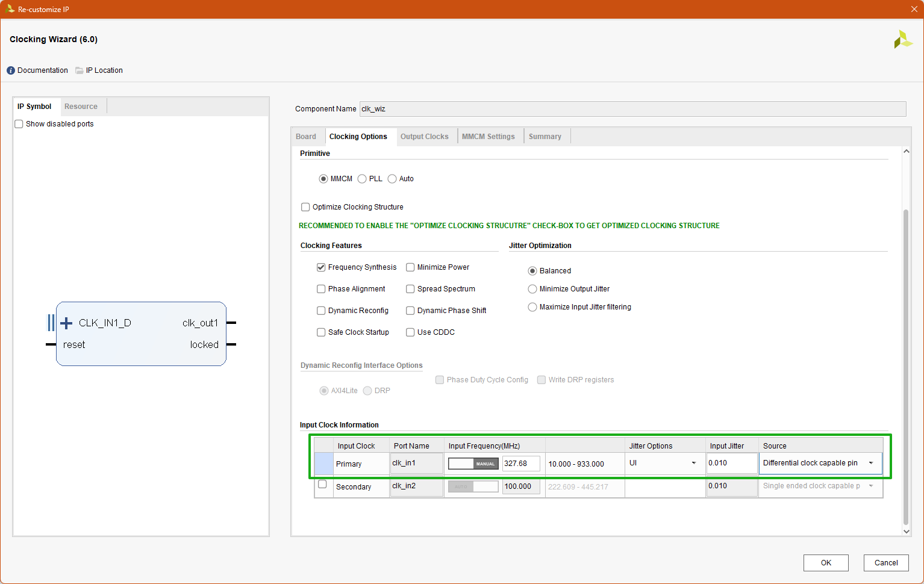The image size is (924, 584).
Task: Click the IP Location folder icon
Action: tap(80, 70)
